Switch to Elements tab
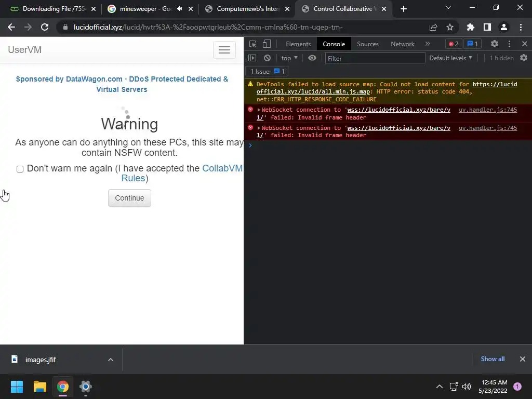 click(x=298, y=44)
